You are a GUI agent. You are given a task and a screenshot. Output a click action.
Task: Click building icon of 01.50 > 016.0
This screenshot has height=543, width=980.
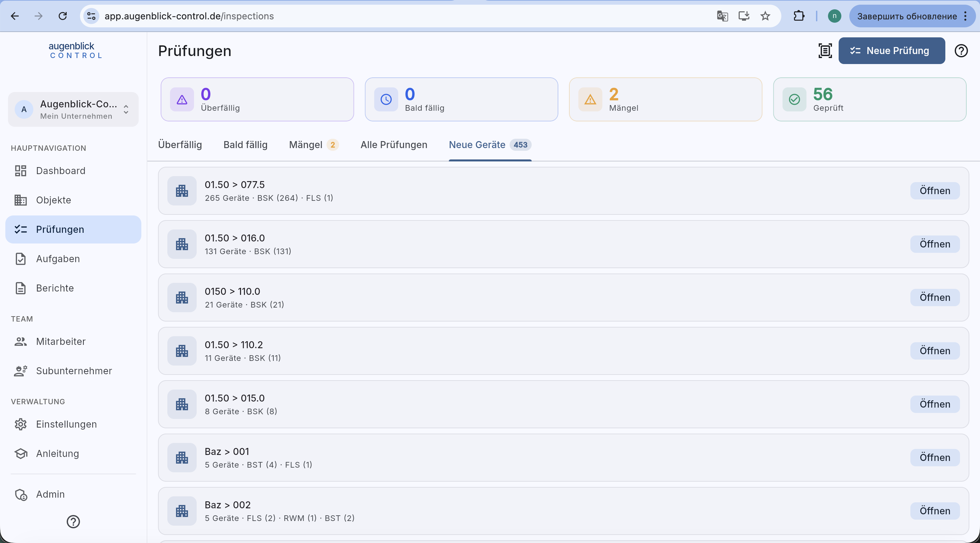point(182,244)
